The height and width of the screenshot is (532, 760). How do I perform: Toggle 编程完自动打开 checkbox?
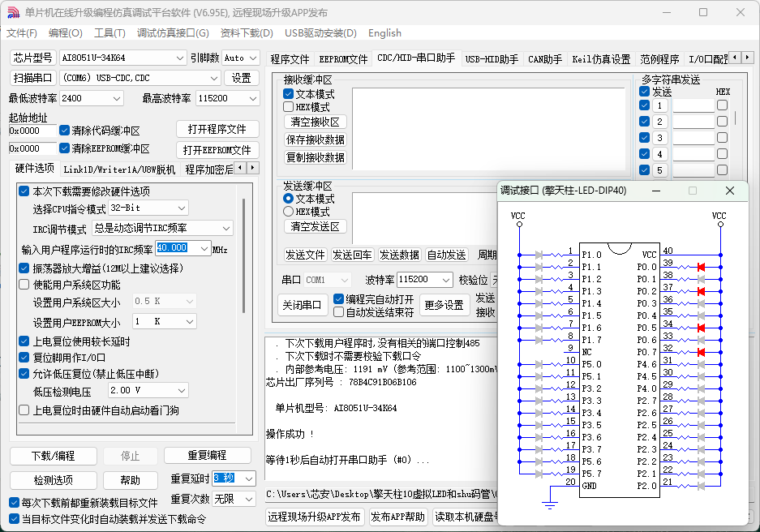pos(339,299)
